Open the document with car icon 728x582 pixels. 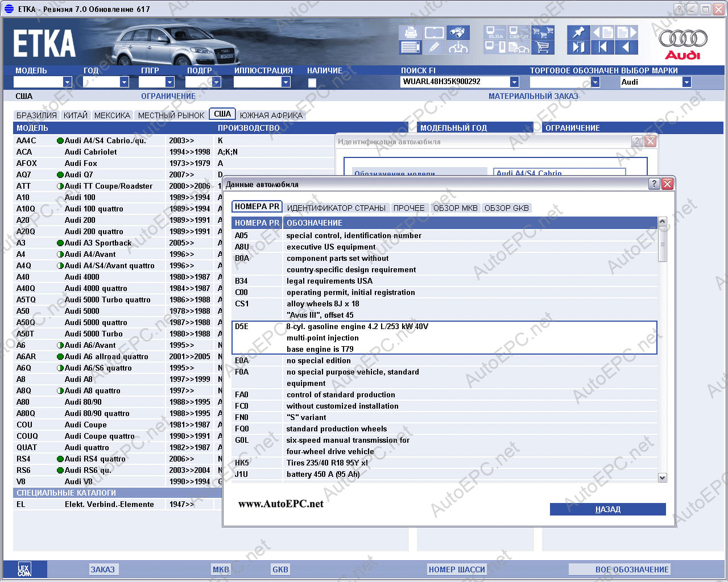[x=519, y=47]
